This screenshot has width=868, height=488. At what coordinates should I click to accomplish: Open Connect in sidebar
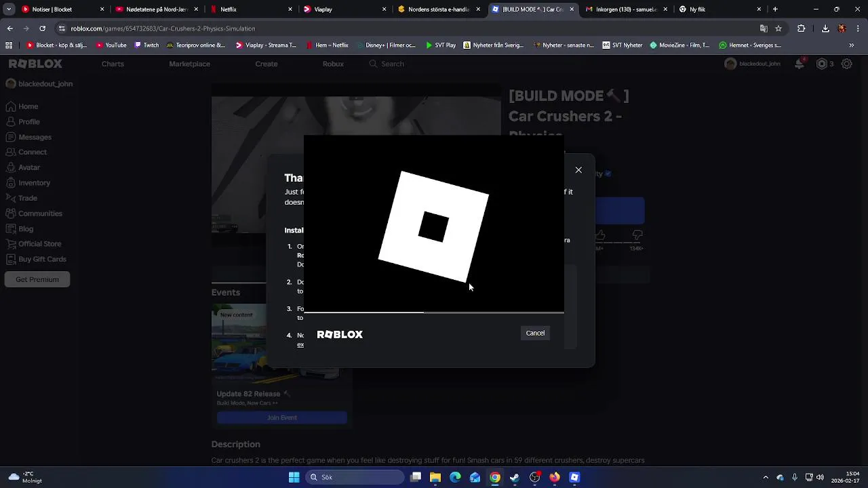tap(26, 152)
